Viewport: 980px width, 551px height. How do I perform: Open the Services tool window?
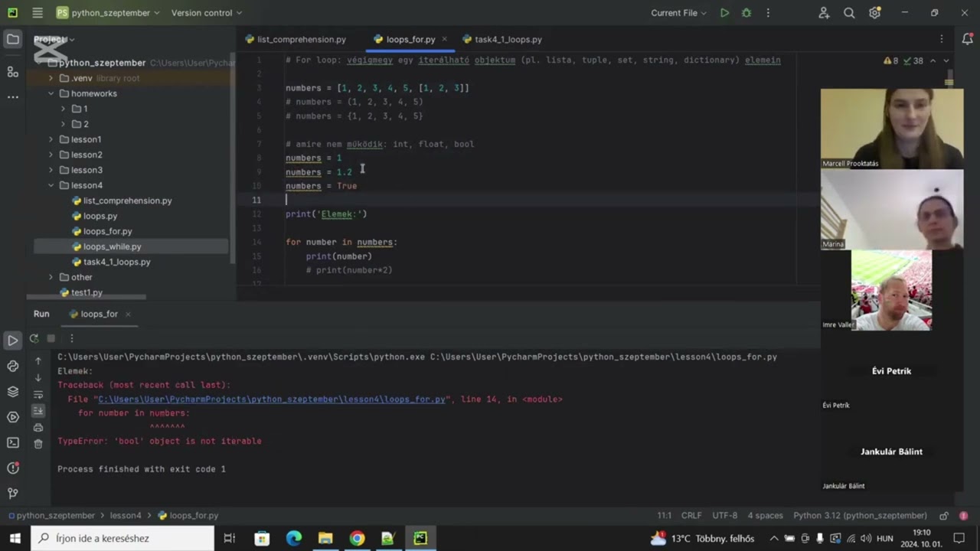tap(12, 417)
